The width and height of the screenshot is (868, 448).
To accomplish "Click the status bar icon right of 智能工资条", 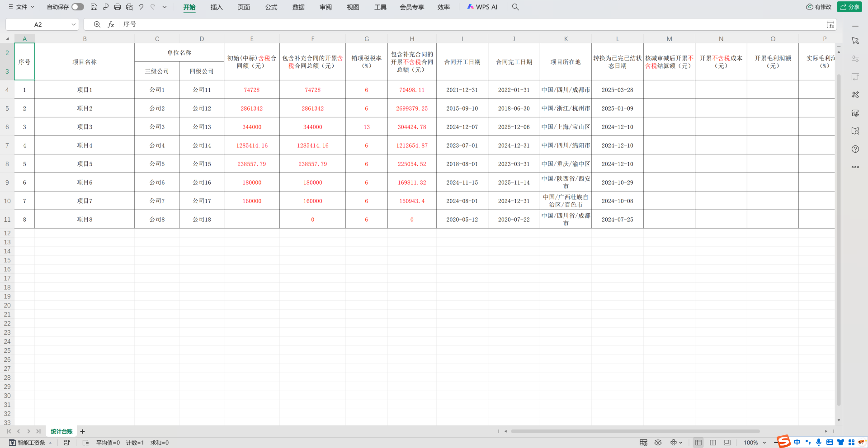I will tap(67, 443).
